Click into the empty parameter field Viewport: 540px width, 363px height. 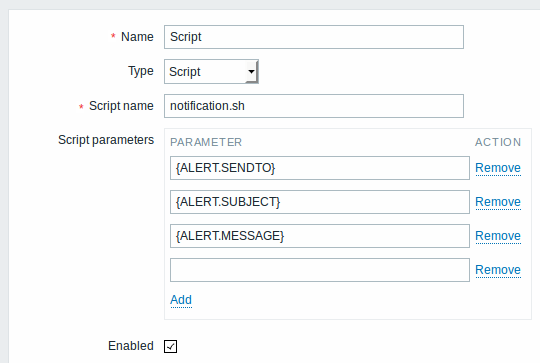[x=320, y=270]
